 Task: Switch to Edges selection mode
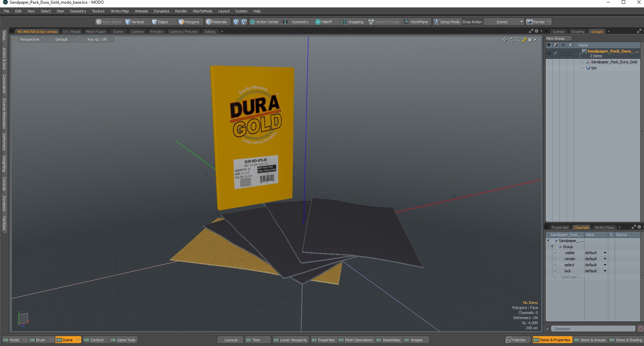(x=160, y=22)
